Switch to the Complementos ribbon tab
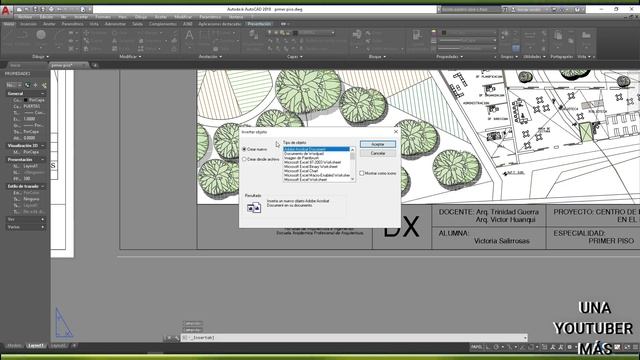 [163, 24]
